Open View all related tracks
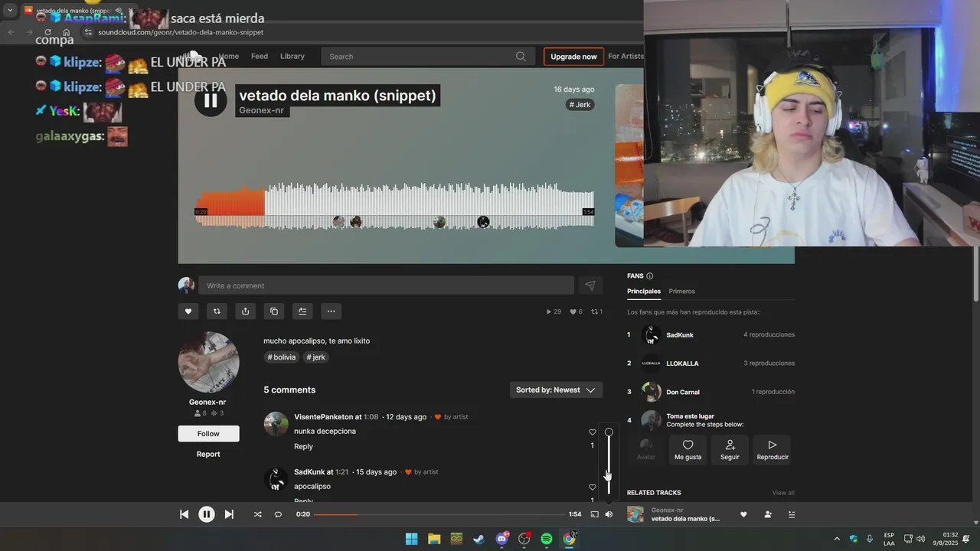Screen dimensions: 980x551 [783, 493]
